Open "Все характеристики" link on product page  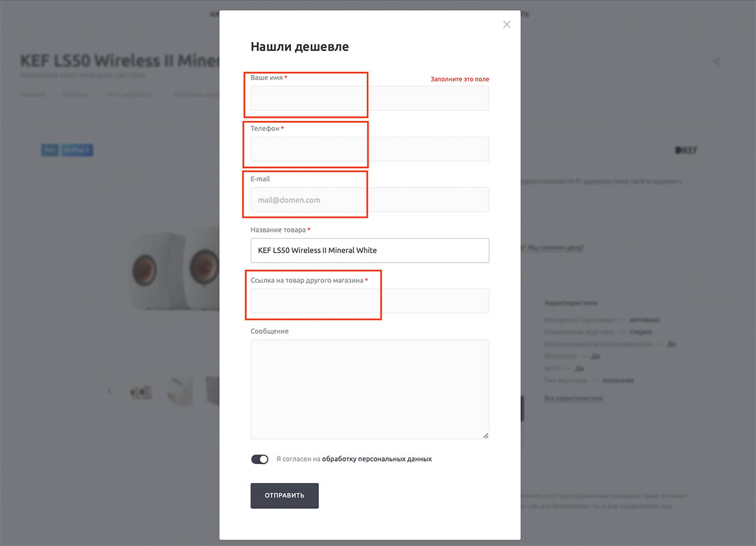click(573, 398)
